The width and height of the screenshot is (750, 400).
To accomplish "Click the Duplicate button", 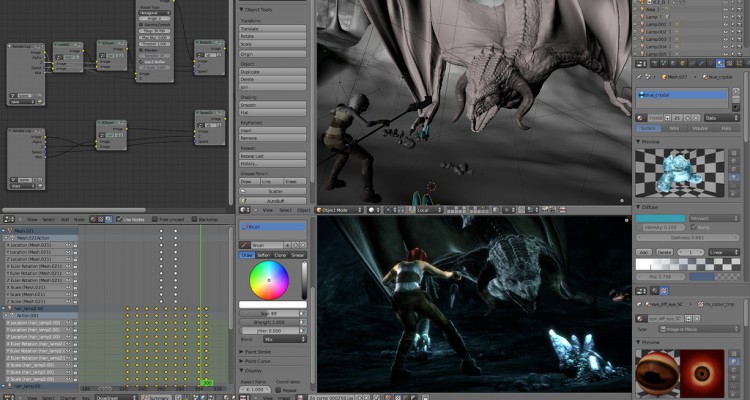I will tap(273, 72).
